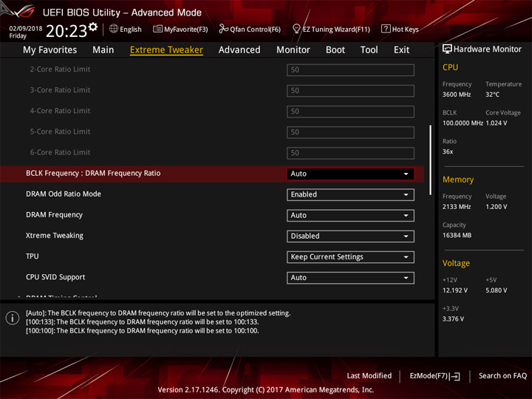Click the 5-Core Ratio Limit field
The height and width of the screenshot is (399, 532).
point(350,132)
